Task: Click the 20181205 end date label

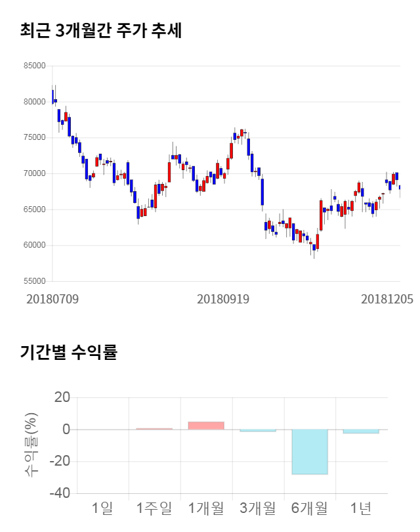Action: 387,299
